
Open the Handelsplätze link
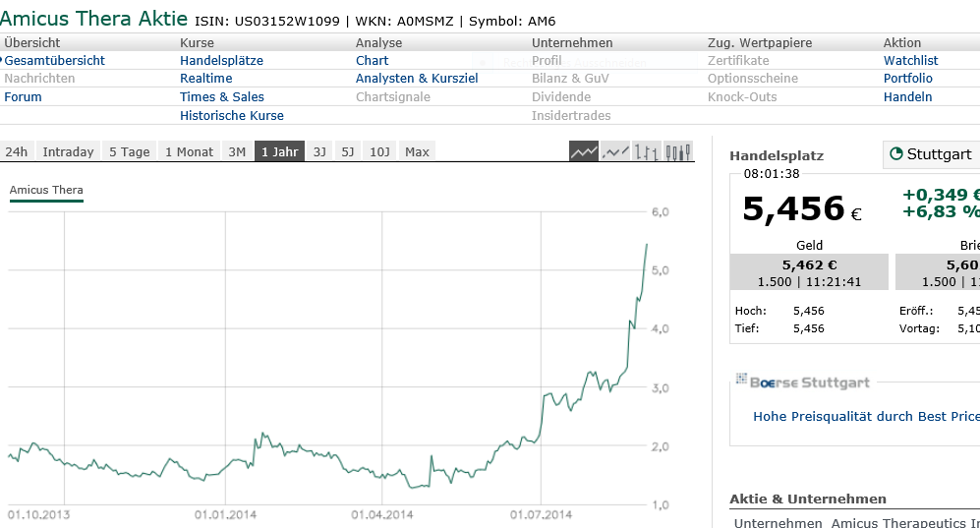[x=221, y=61]
